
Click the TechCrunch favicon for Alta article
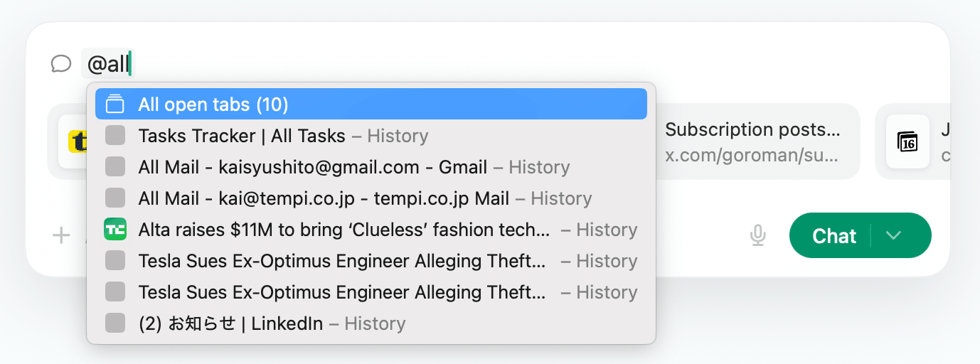click(x=114, y=230)
